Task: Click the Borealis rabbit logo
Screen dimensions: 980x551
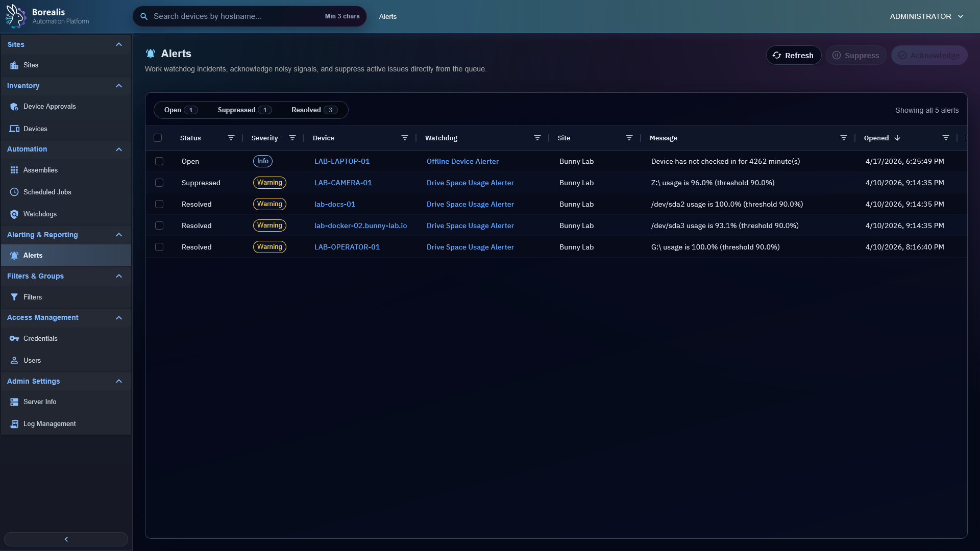Action: [15, 16]
